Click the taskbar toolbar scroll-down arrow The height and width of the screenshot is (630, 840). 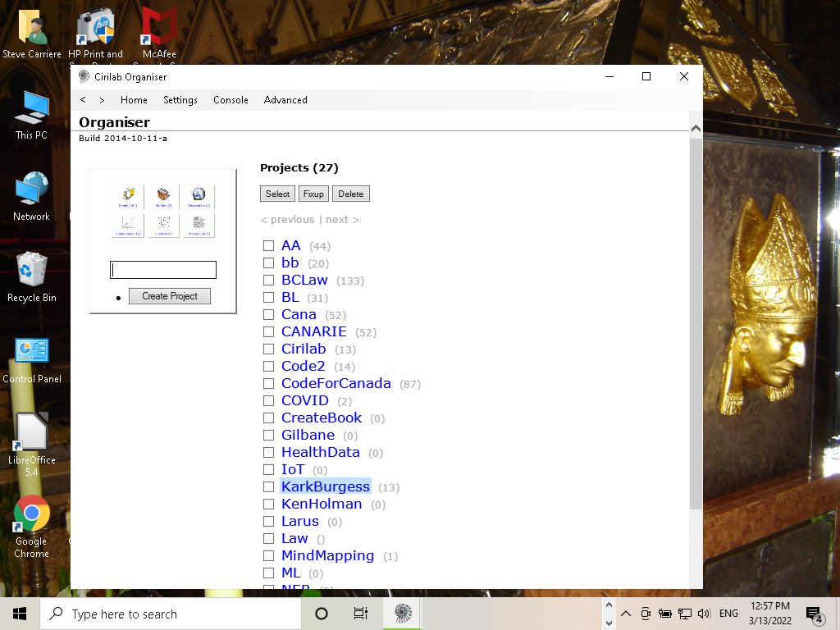coord(609,623)
